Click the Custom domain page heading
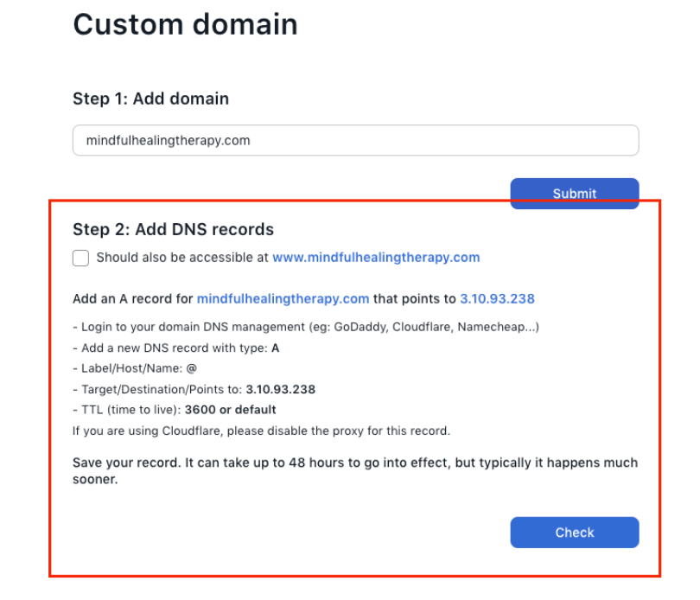 (x=185, y=24)
